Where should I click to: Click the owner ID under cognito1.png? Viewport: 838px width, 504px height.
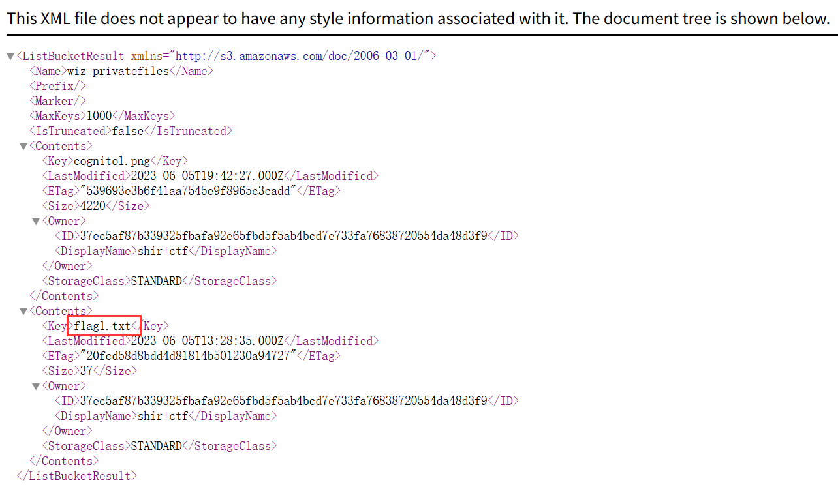pyautogui.click(x=283, y=236)
